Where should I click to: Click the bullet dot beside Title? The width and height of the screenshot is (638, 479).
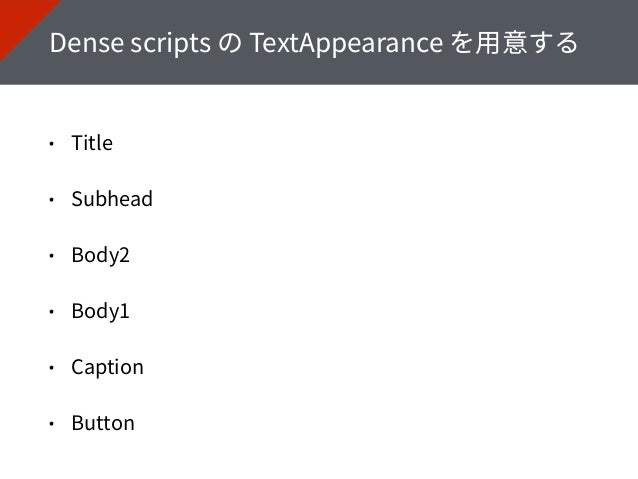51,144
